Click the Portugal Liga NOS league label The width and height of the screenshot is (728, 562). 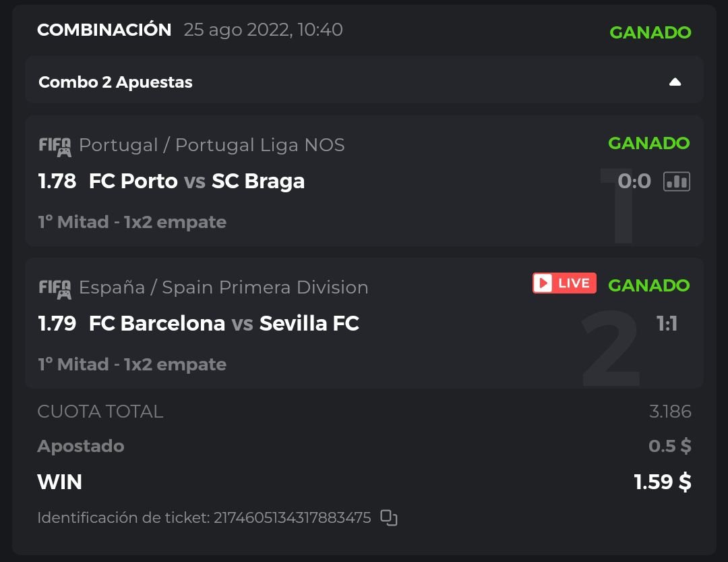click(x=212, y=145)
